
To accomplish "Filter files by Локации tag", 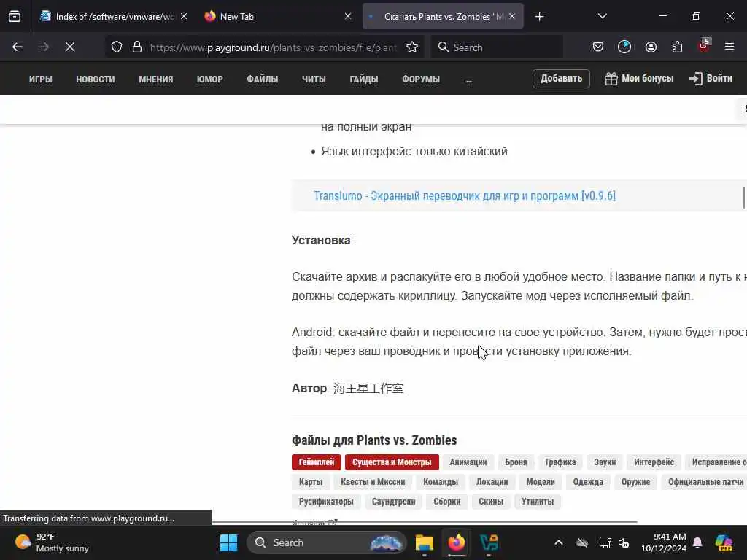I will pos(492,482).
